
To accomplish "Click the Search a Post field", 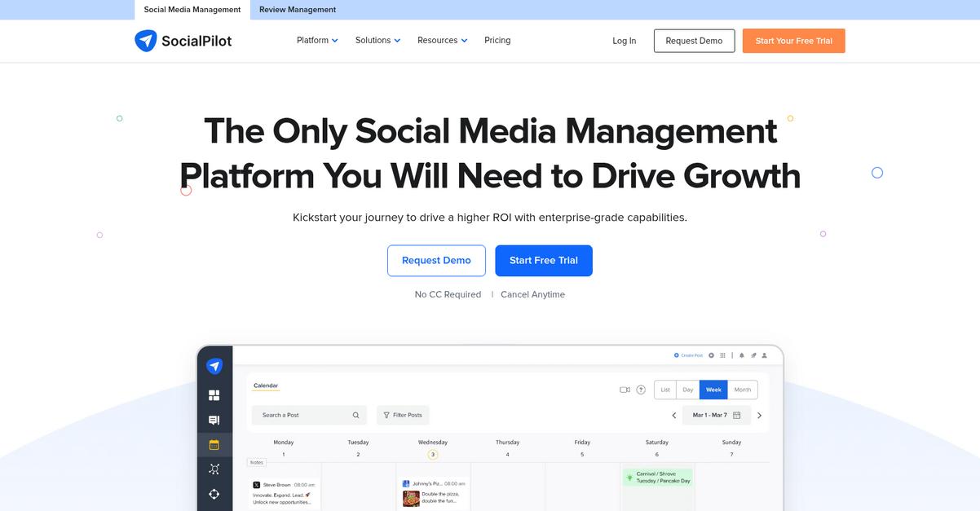I will tap(309, 415).
